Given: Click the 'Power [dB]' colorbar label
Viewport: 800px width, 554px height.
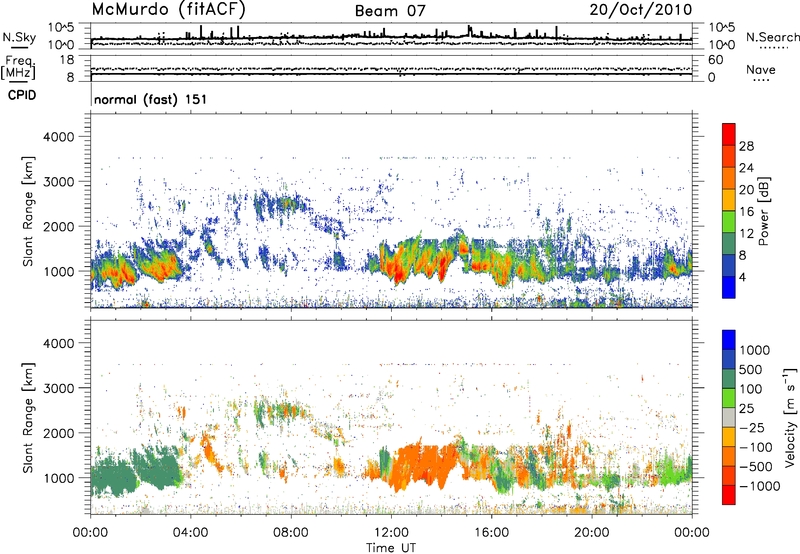Looking at the screenshot, I should pyautogui.click(x=763, y=211).
